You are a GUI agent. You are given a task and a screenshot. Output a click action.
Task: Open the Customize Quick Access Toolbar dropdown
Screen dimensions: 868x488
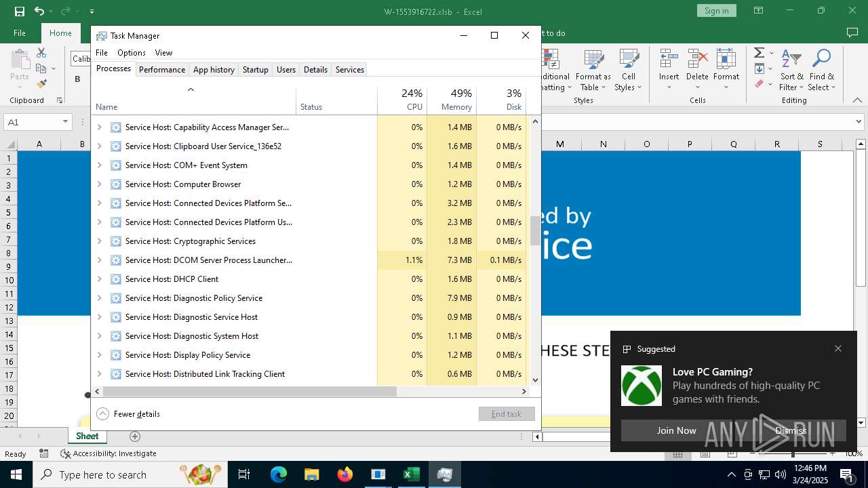click(x=92, y=12)
